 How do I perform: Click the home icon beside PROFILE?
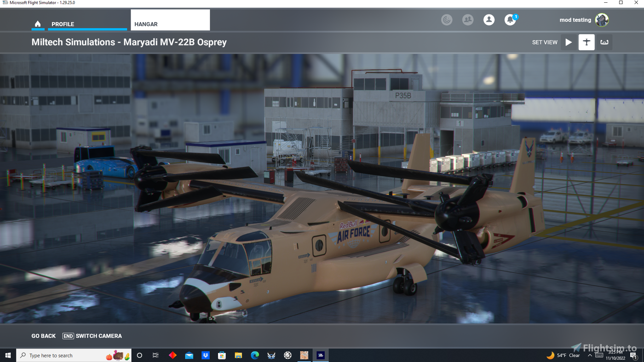click(x=37, y=24)
